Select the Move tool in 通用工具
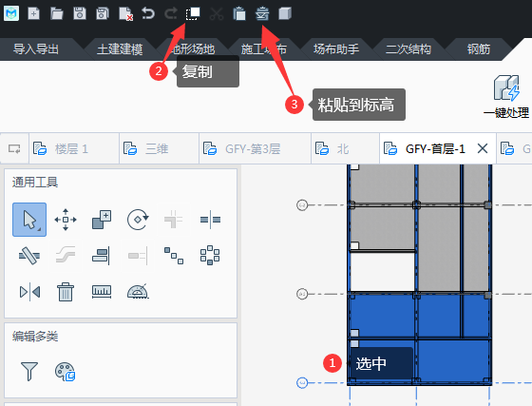Screen dimensions: 532x406 click(66, 220)
